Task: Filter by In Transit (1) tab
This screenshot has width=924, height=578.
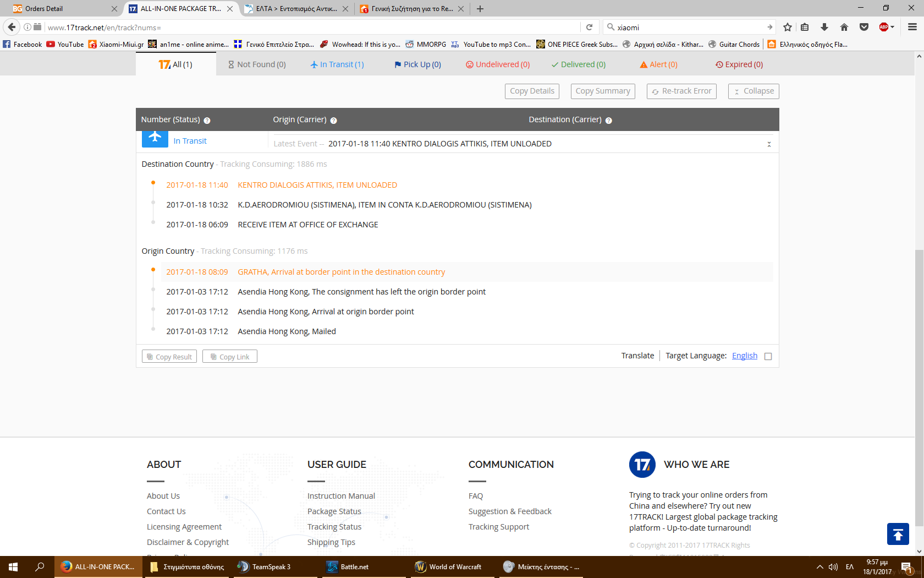Action: (337, 64)
